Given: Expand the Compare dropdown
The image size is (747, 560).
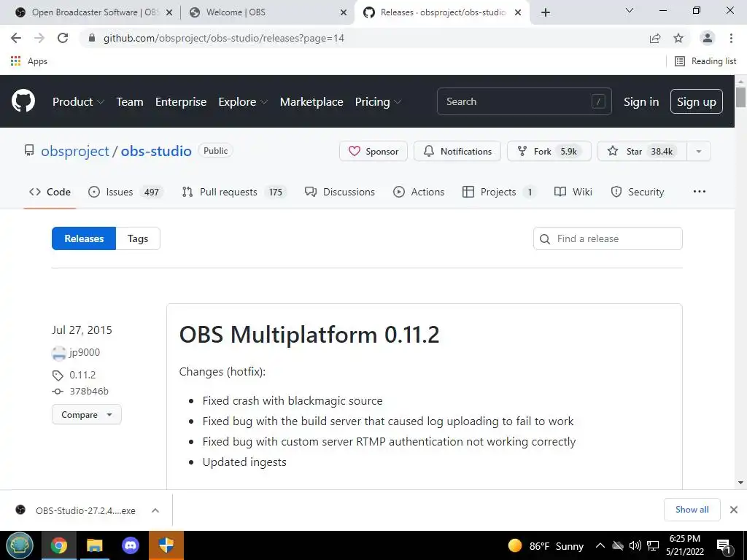Looking at the screenshot, I should [86, 414].
